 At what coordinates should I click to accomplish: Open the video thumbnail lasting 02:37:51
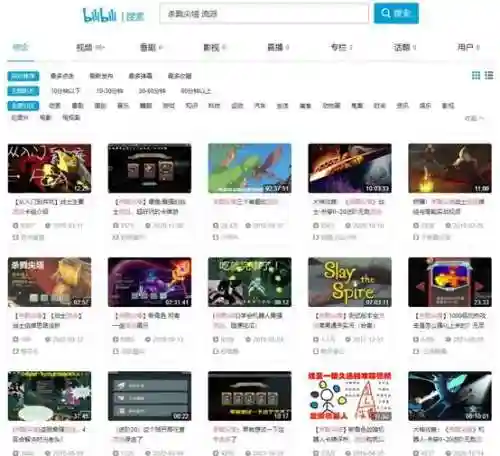point(250,168)
